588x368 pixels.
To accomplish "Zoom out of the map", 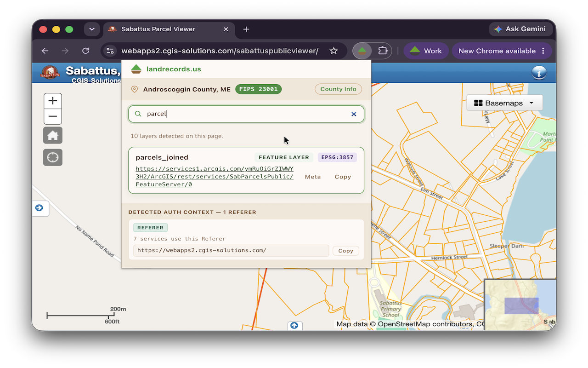I will [53, 117].
